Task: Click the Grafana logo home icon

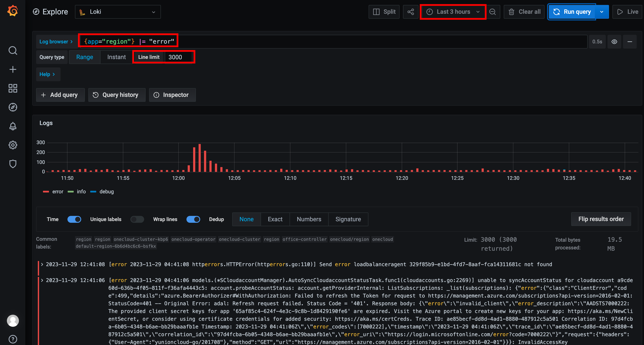Action: coord(12,11)
